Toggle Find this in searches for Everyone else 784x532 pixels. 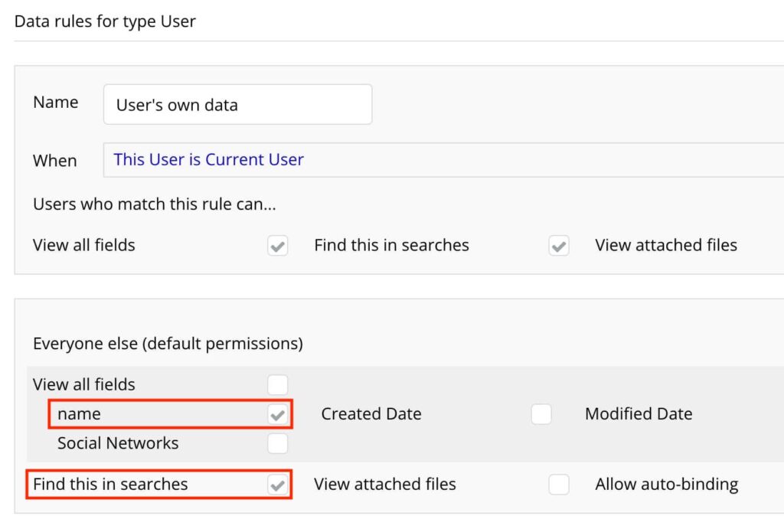(277, 485)
